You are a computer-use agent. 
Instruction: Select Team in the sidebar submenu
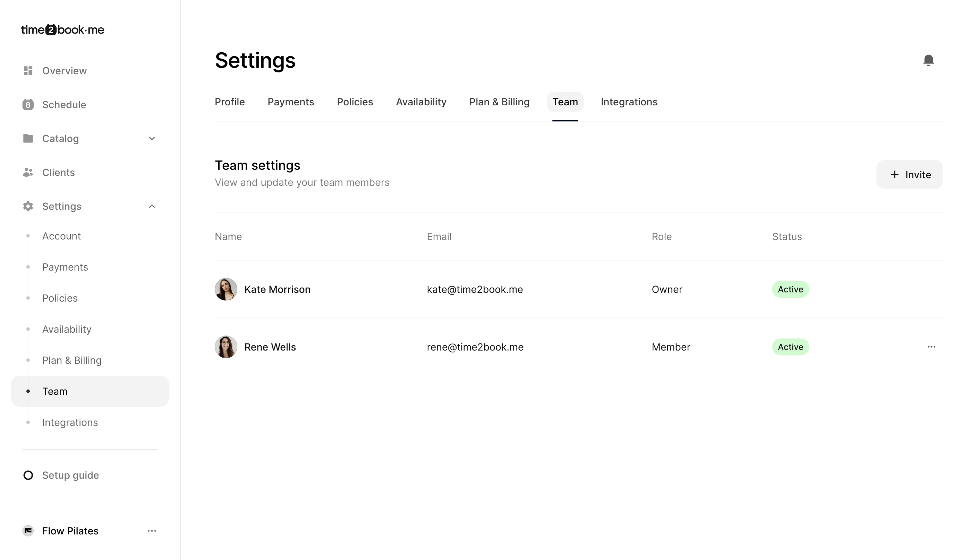[x=55, y=391]
